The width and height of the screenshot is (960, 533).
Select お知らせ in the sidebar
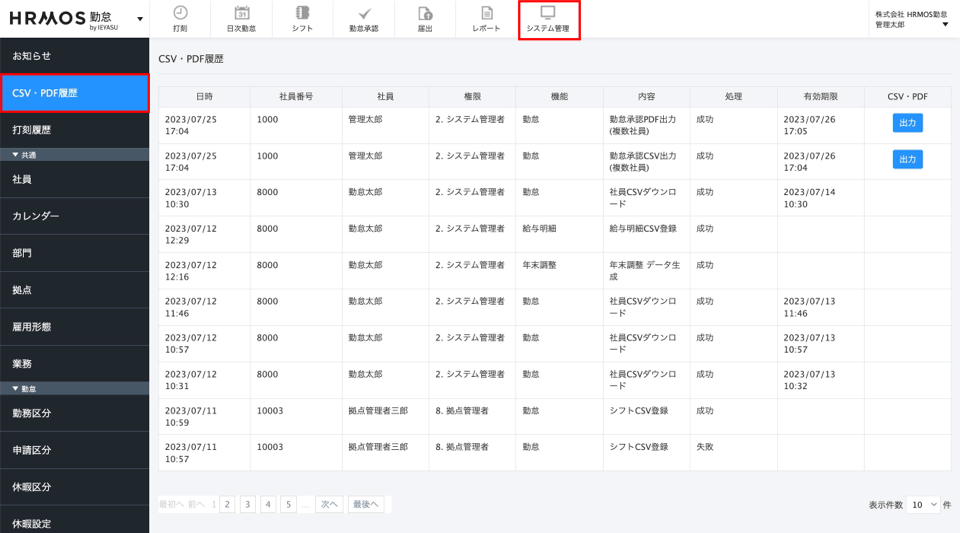pos(74,56)
